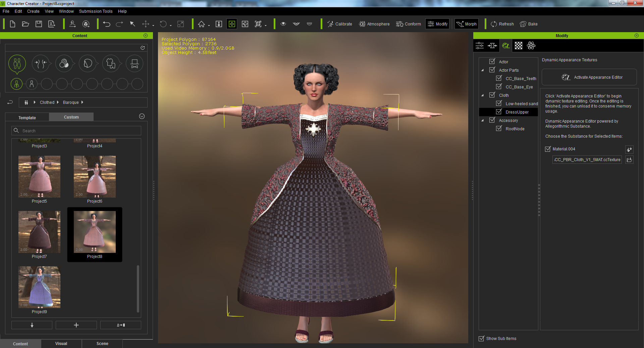Click the refresh icon in Content panel
Screen dimensions: 644x348
(x=143, y=48)
